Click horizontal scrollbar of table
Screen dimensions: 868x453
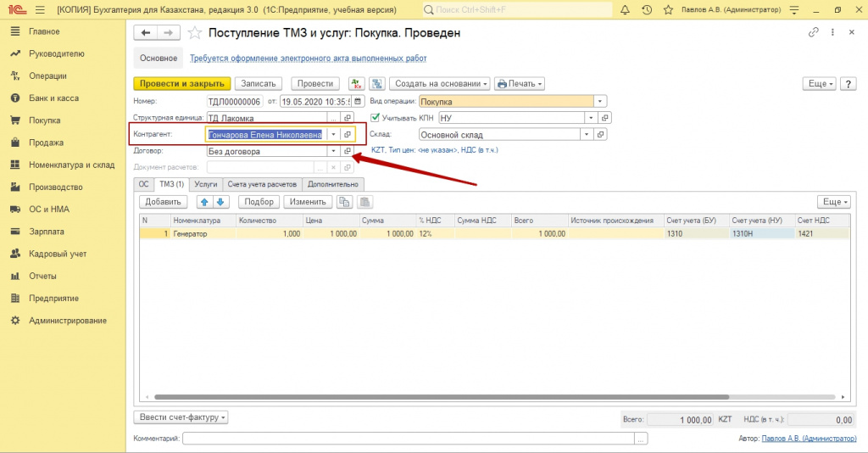click(441, 397)
